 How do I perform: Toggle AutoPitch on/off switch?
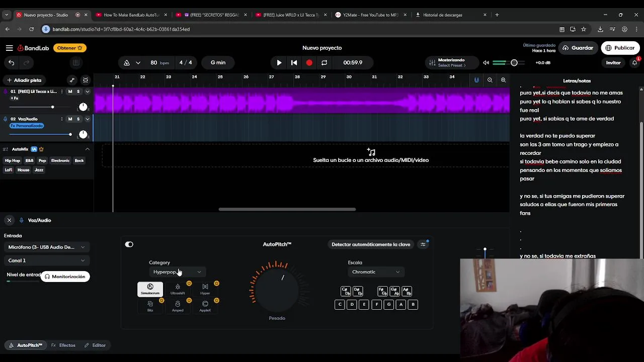tap(129, 244)
